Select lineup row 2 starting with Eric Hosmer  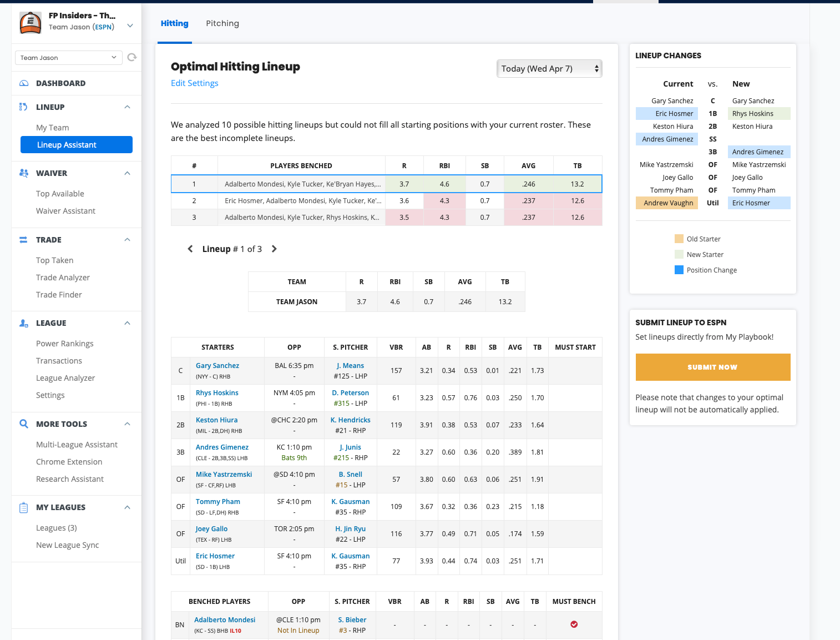387,200
